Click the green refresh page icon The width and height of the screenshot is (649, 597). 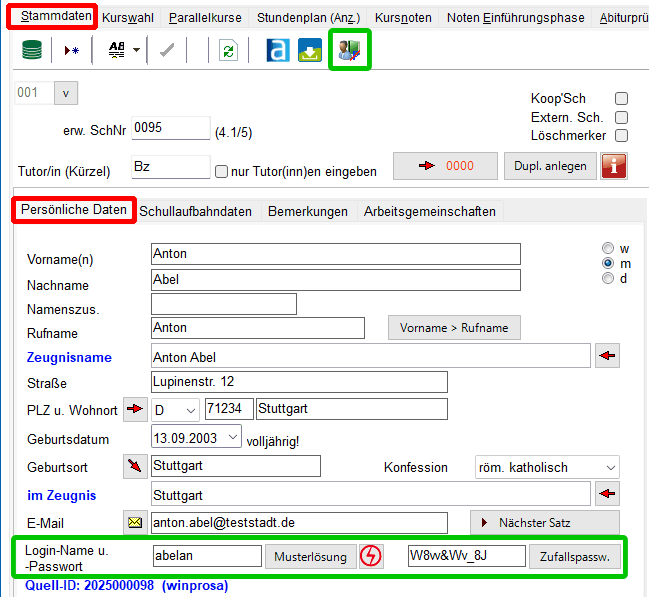228,51
